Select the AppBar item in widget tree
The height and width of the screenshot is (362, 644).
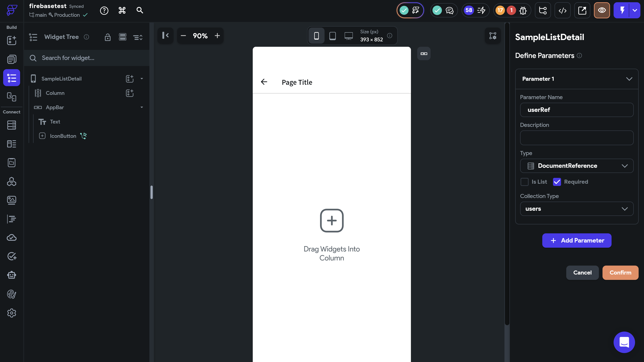(x=55, y=107)
